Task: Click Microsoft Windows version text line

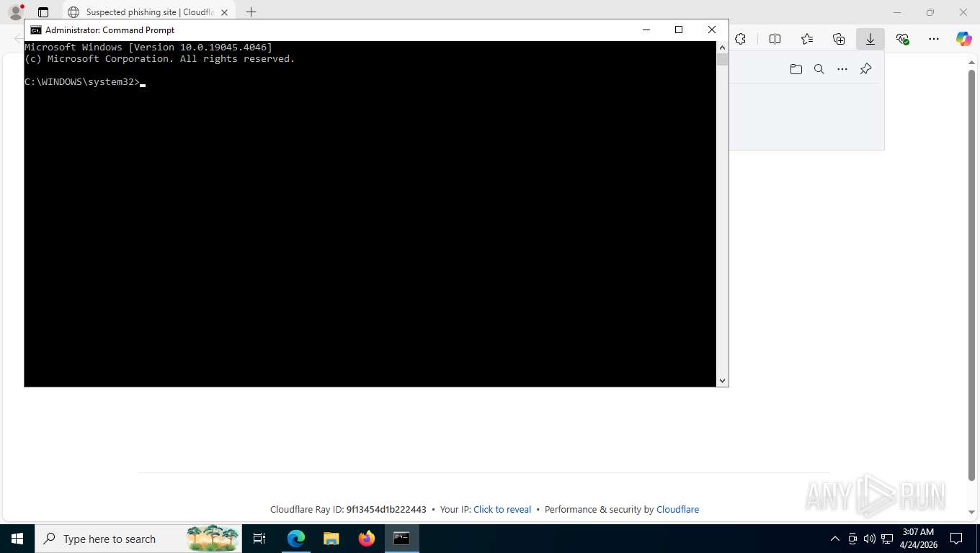Action: coord(148,47)
